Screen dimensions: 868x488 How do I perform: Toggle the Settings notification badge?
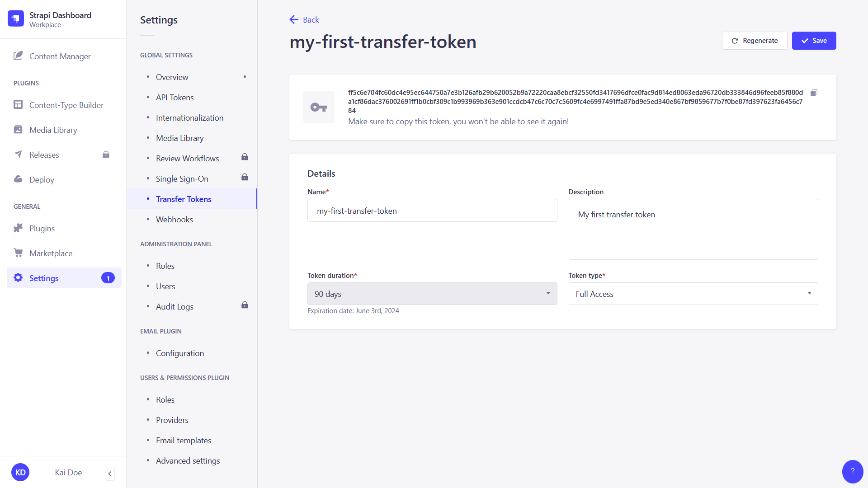(108, 278)
